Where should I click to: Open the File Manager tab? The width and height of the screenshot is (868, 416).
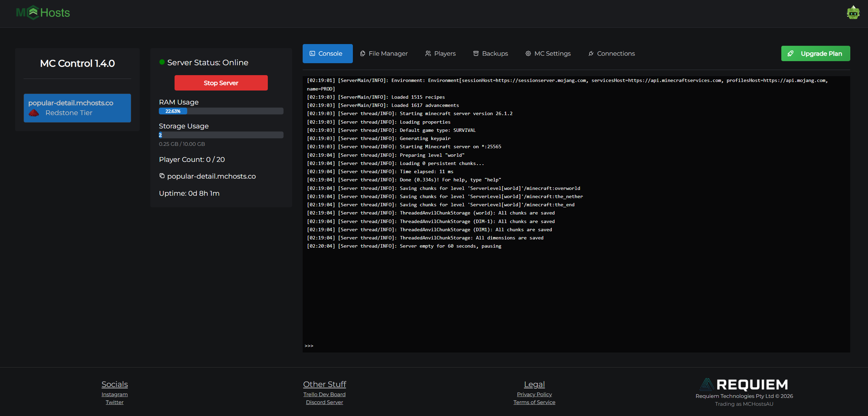point(384,54)
